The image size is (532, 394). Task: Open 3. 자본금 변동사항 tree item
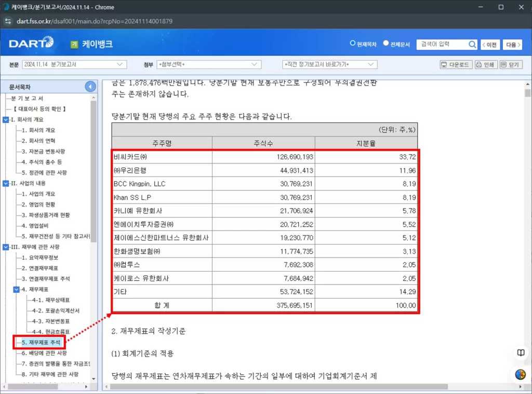point(43,152)
